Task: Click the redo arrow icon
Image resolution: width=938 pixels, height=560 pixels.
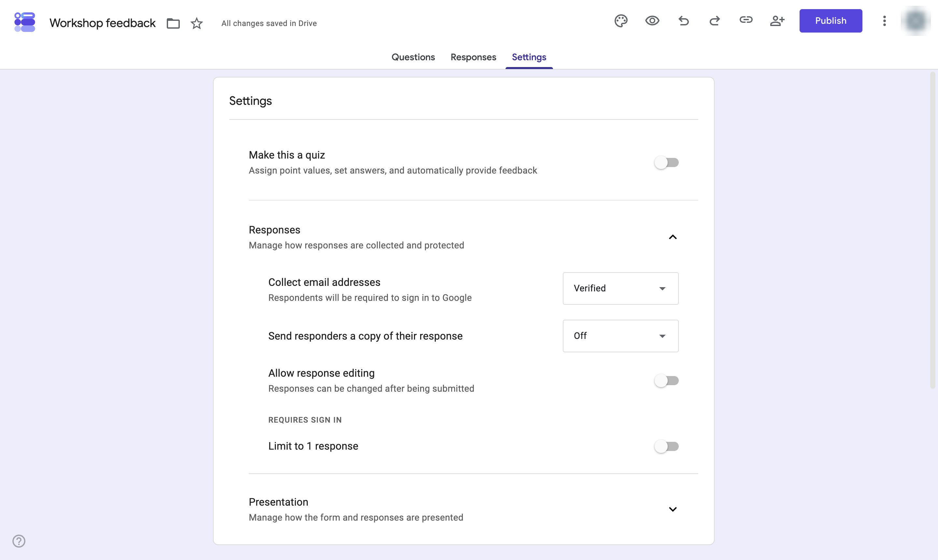Action: [x=715, y=21]
